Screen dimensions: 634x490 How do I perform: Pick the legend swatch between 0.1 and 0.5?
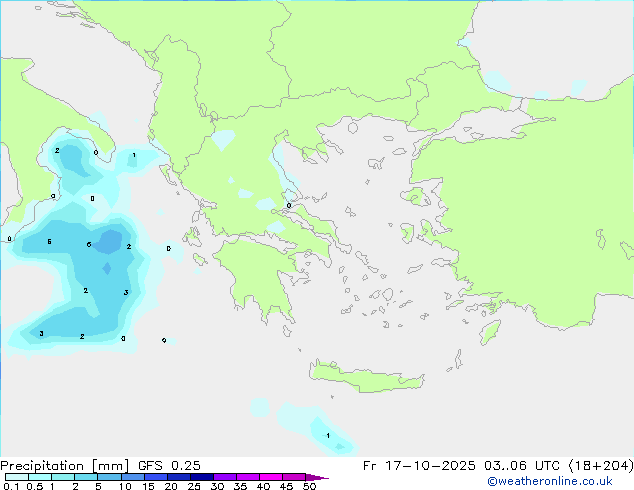tap(17, 477)
